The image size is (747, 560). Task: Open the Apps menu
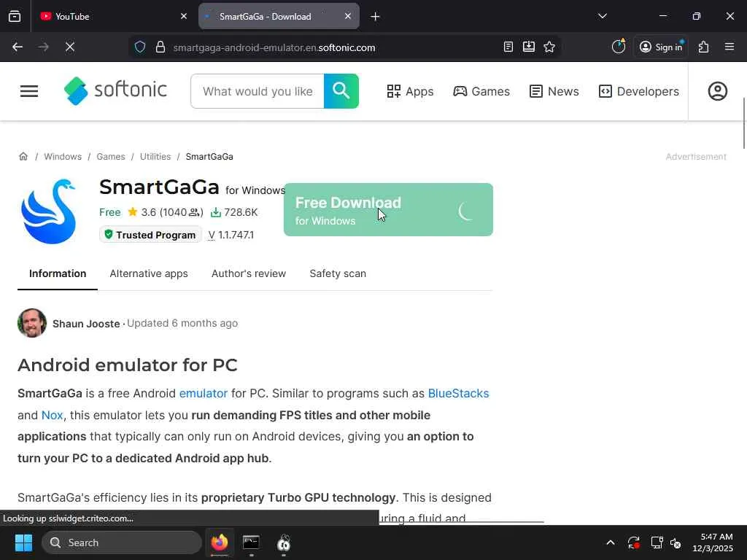tap(410, 91)
